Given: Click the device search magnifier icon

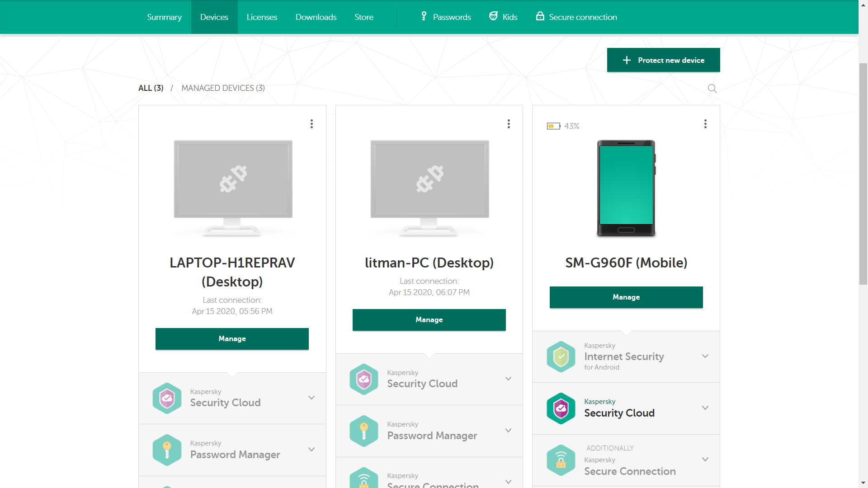Looking at the screenshot, I should [x=712, y=89].
